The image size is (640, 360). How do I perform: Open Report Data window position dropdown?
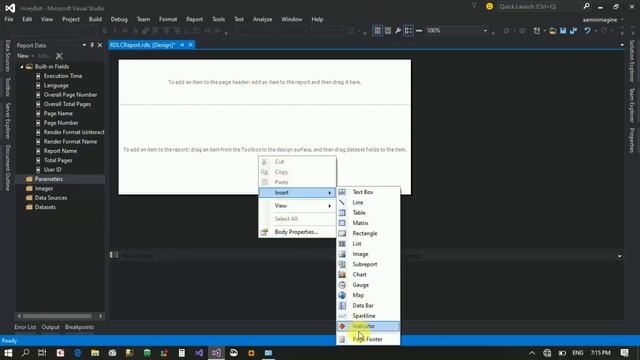84,45
